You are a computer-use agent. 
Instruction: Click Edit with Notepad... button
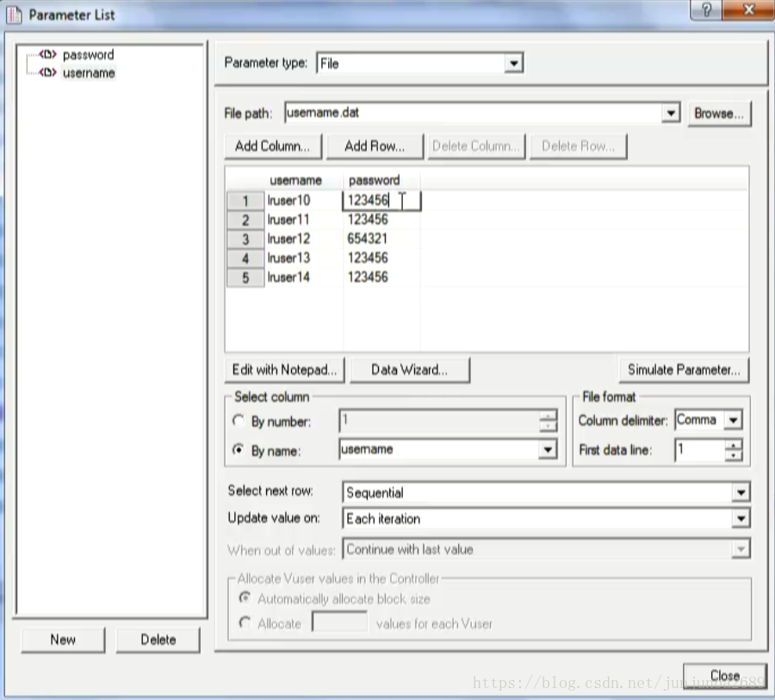pyautogui.click(x=285, y=370)
